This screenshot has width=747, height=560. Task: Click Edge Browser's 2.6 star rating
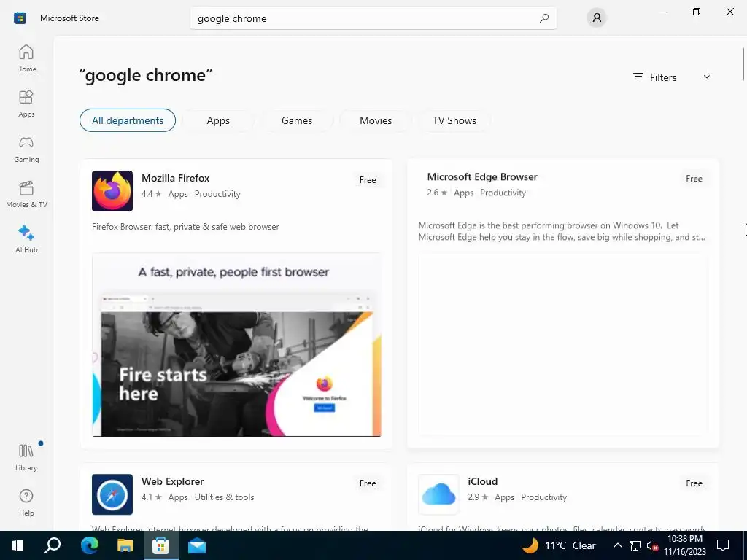(x=437, y=192)
